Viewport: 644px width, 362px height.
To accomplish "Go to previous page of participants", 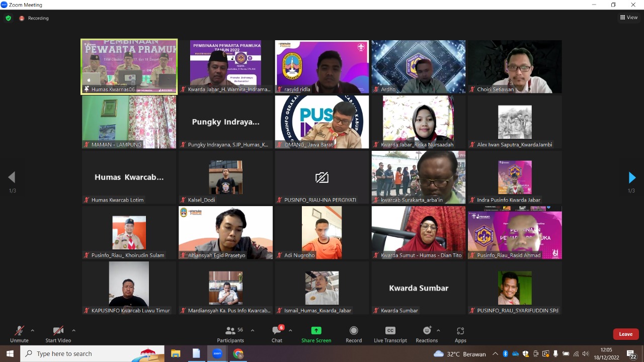I will 12,177.
